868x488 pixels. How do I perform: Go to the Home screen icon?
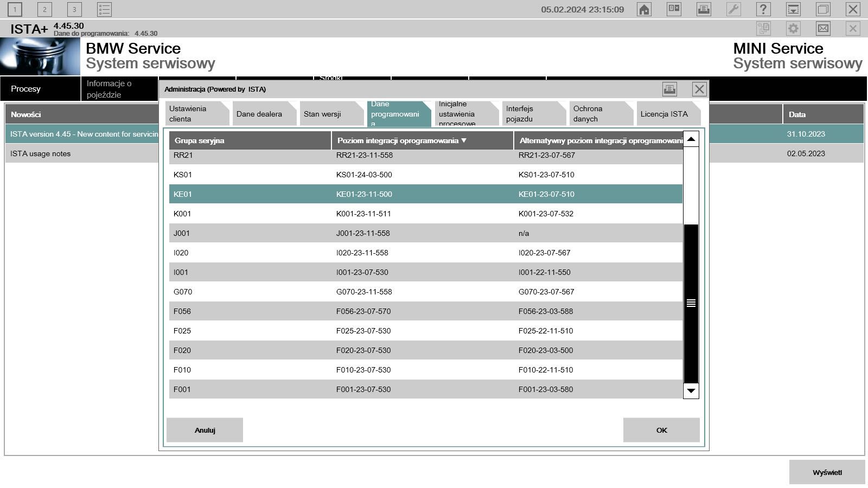644,9
